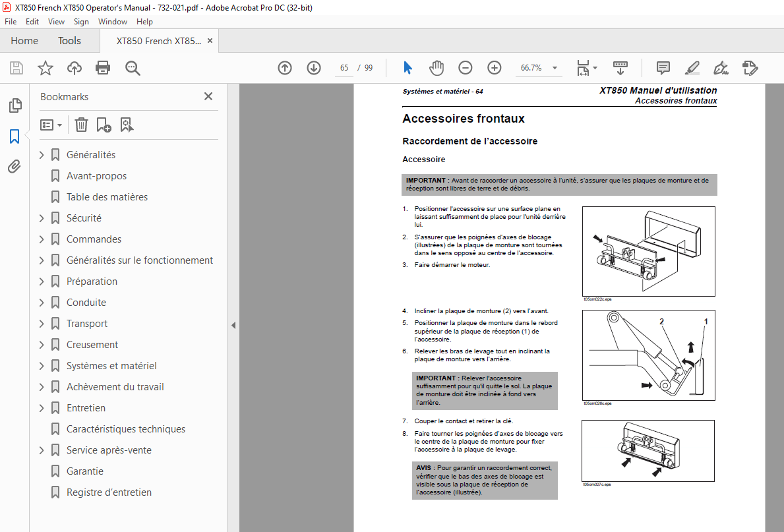Open the Help menu
Image resolution: width=784 pixels, height=532 pixels.
pyautogui.click(x=144, y=22)
